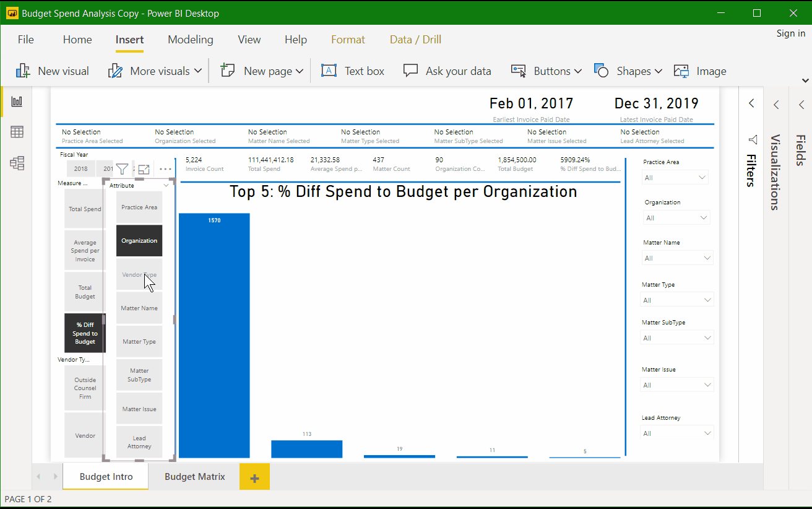Click the visual filter funnel icon
This screenshot has height=509, width=812.
point(122,168)
